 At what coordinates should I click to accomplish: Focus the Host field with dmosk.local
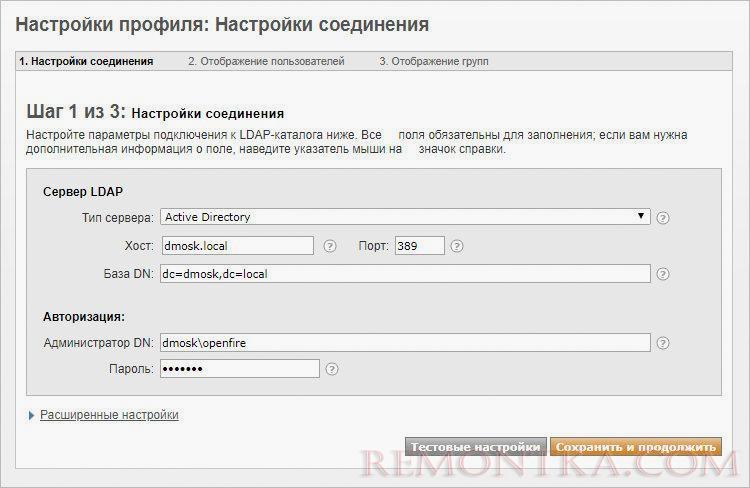click(238, 245)
